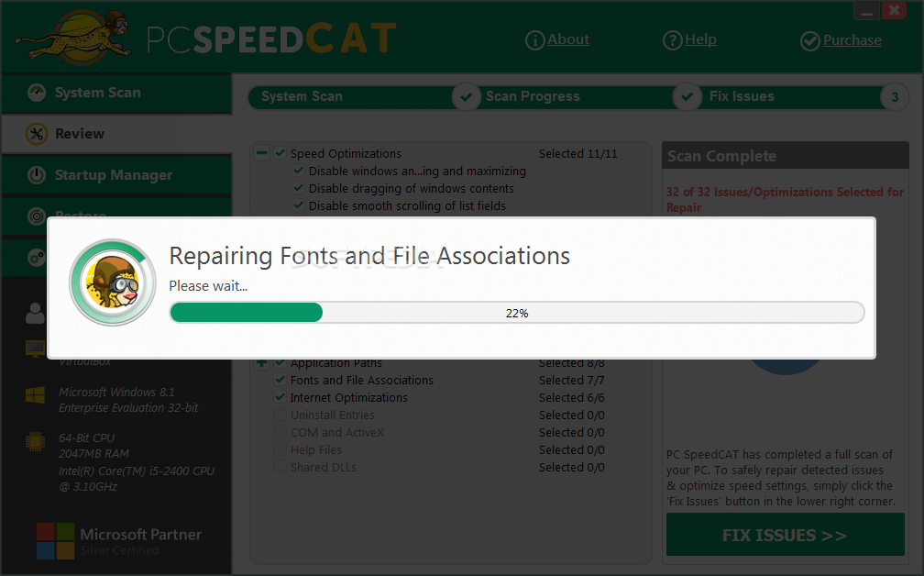Click '32 of 32 Issues/Optimizations Selected' text
924x576 pixels.
point(785,199)
